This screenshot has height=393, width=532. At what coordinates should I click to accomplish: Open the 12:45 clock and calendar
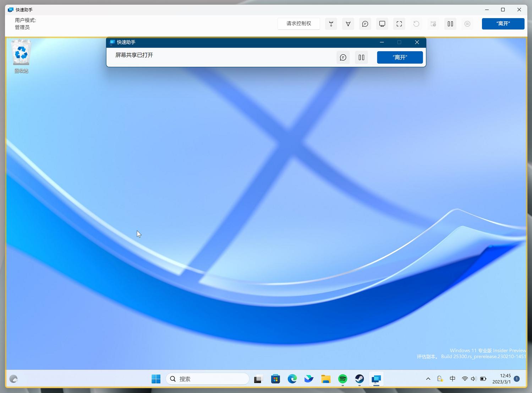point(501,379)
